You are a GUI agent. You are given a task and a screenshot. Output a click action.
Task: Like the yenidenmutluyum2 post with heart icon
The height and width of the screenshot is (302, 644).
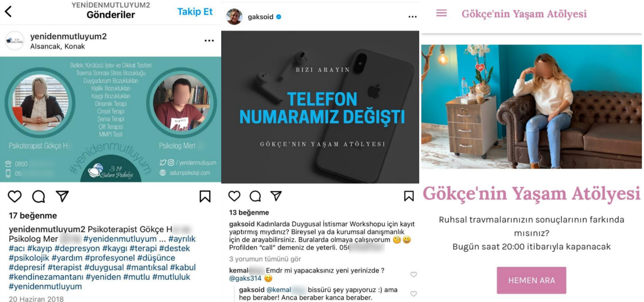(x=15, y=196)
